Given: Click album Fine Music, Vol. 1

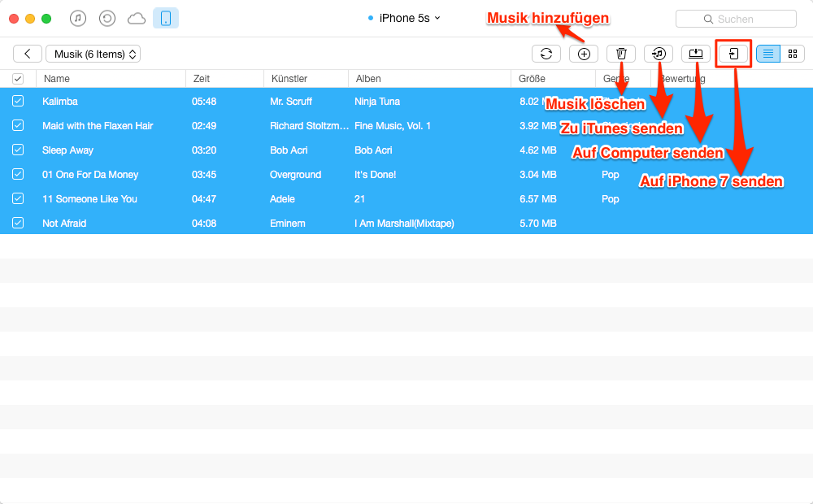Looking at the screenshot, I should coord(393,126).
